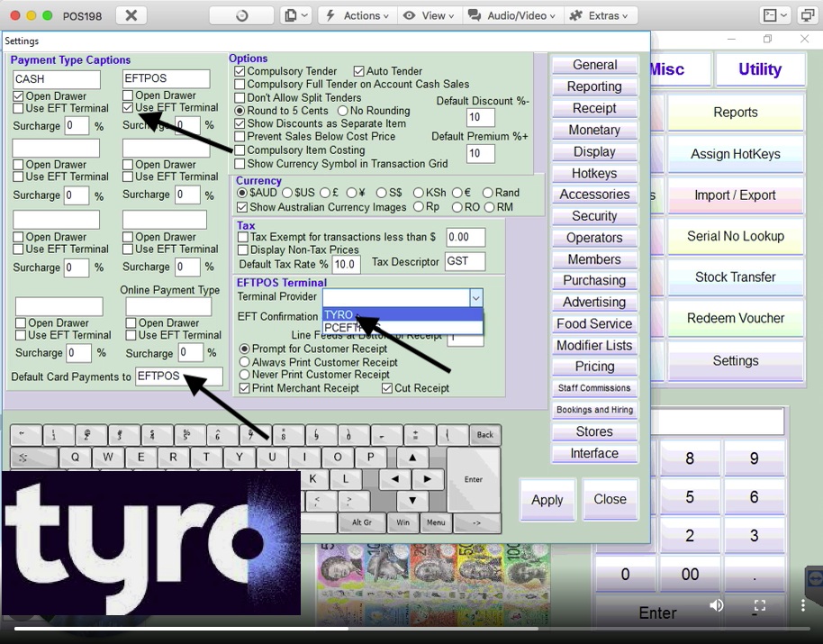The image size is (823, 644).
Task: Expand the Terminal Provider dropdown
Action: [x=475, y=297]
